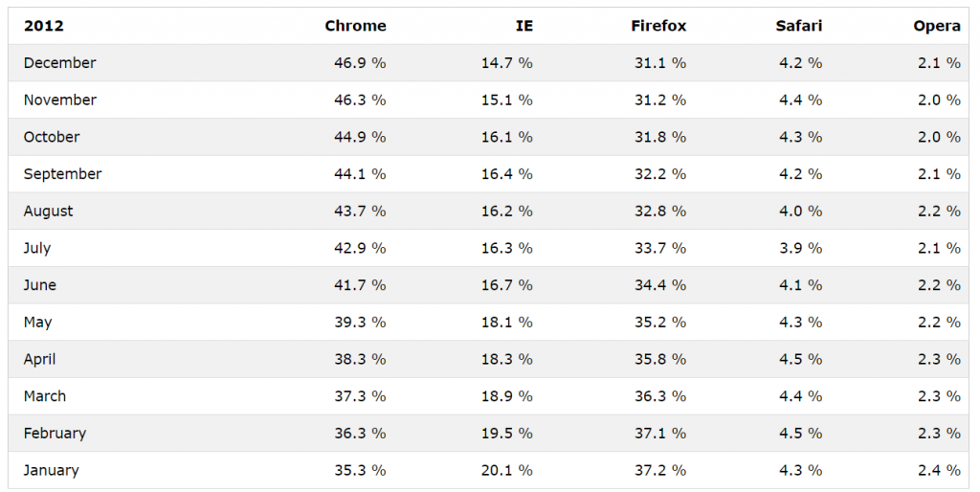Click the October month cell
Screen dimensions: 980x492
click(x=52, y=136)
